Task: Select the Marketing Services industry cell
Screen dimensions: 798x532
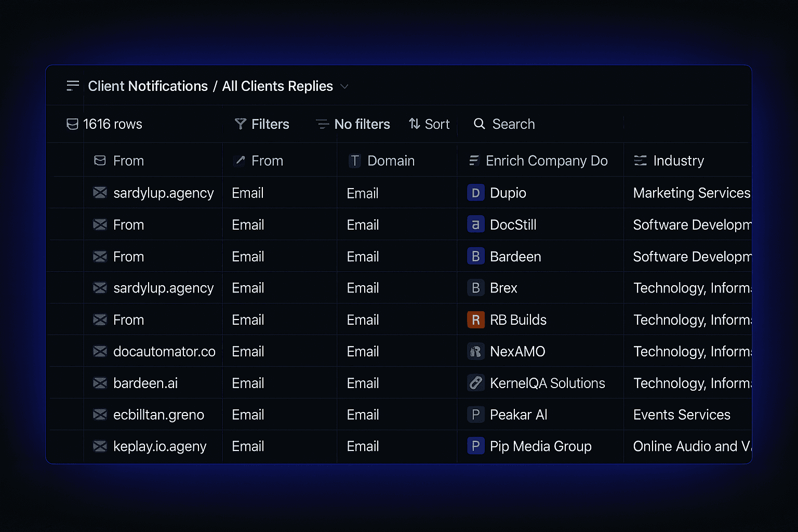Action: click(692, 193)
